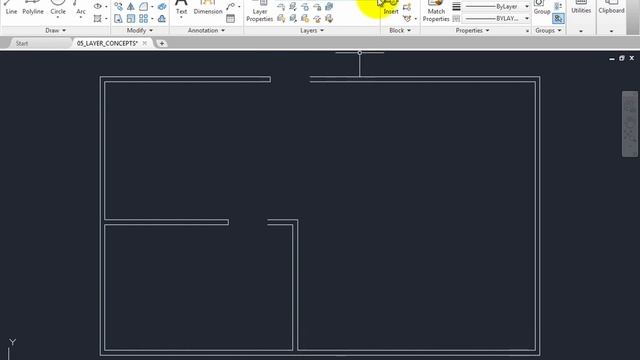Viewport: 640px width, 360px height.
Task: Expand the Layers panel
Action: 312,30
